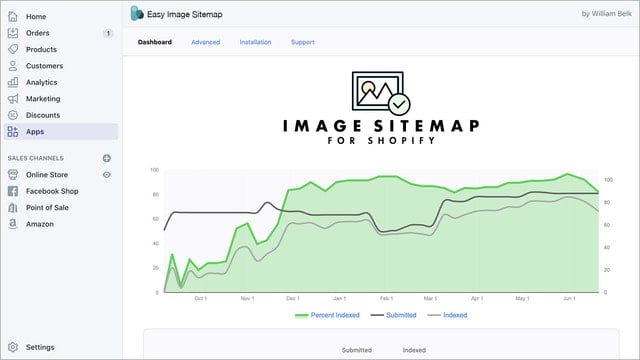Click the Apps grid icon
The image size is (640, 360).
13,131
